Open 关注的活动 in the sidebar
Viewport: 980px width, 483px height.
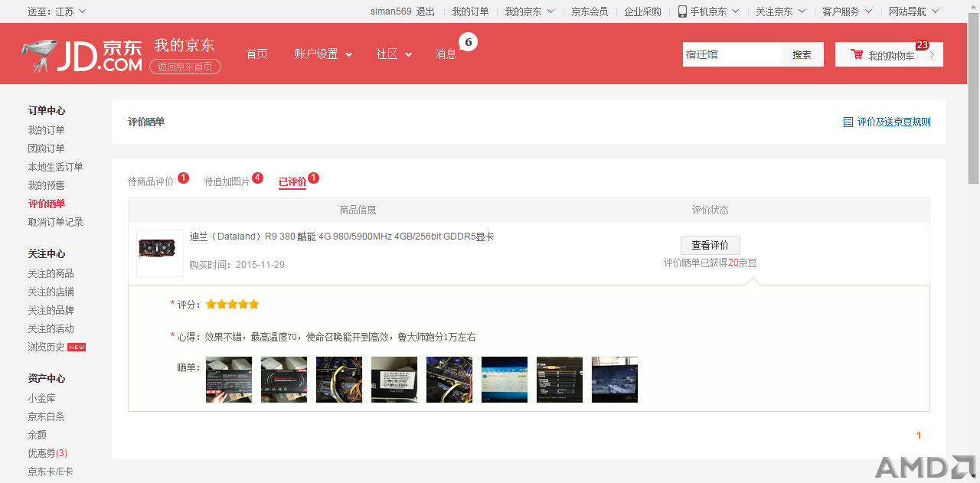(x=51, y=328)
